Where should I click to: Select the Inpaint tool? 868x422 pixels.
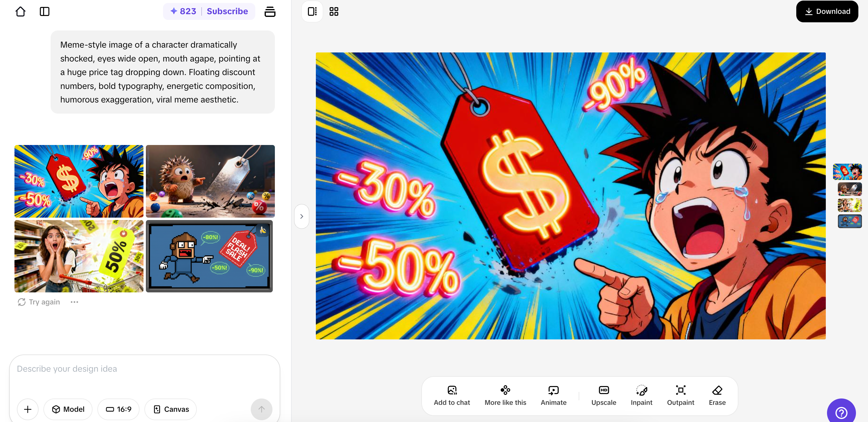point(641,396)
